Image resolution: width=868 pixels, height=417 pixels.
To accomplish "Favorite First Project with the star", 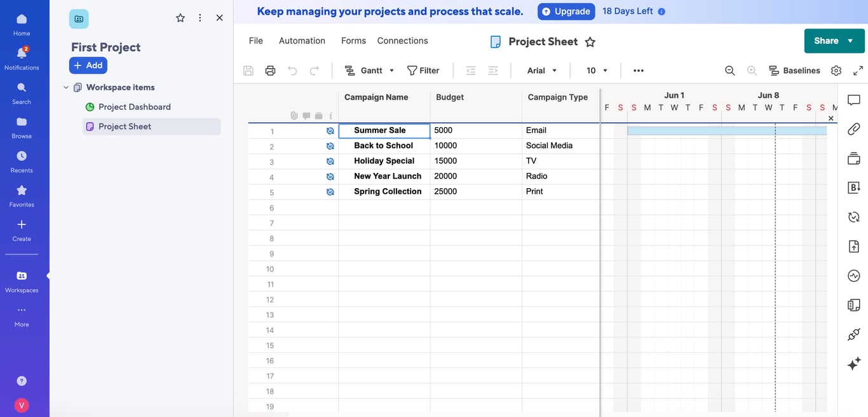I will tap(180, 18).
